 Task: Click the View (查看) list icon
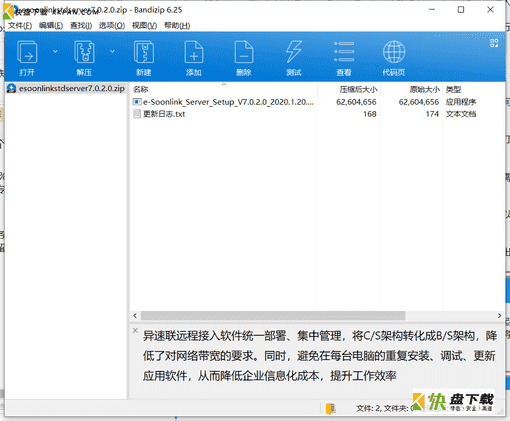click(344, 52)
